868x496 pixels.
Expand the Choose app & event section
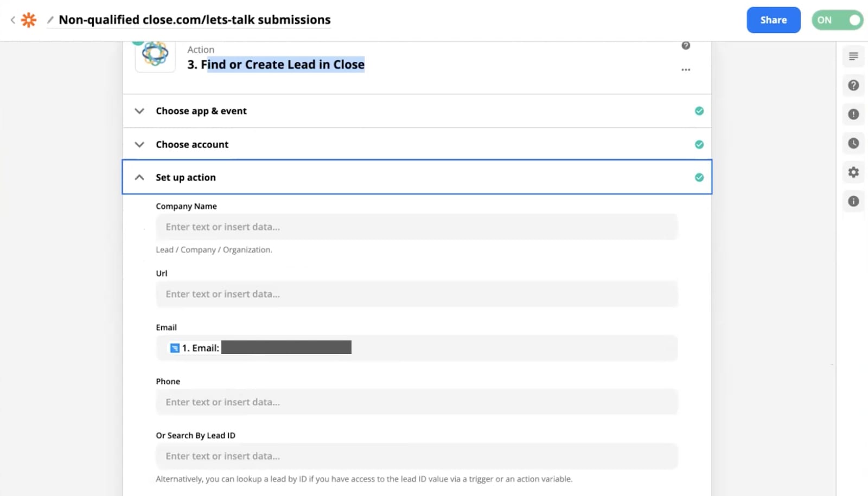coord(201,111)
